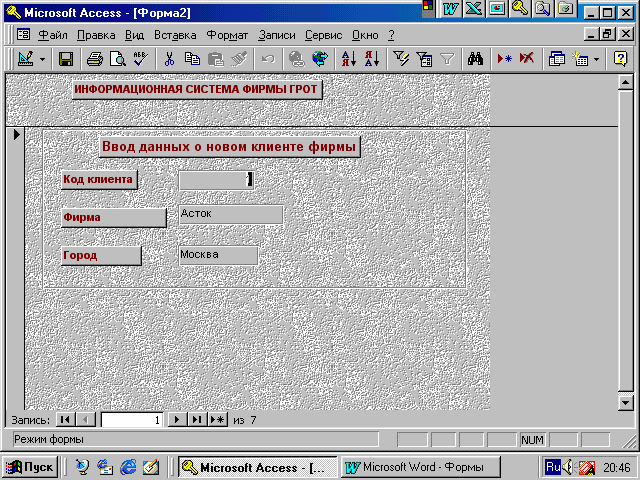Expand the View mode dropdown arrow
The image size is (640, 480).
point(42,60)
